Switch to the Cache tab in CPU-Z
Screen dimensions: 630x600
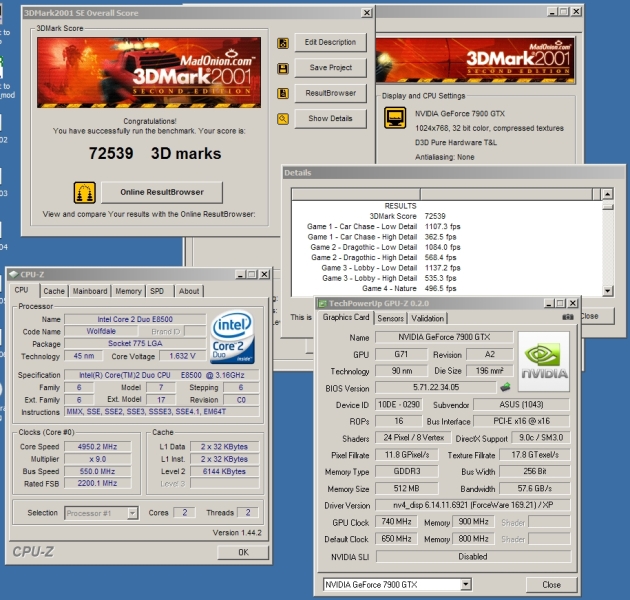click(x=54, y=291)
